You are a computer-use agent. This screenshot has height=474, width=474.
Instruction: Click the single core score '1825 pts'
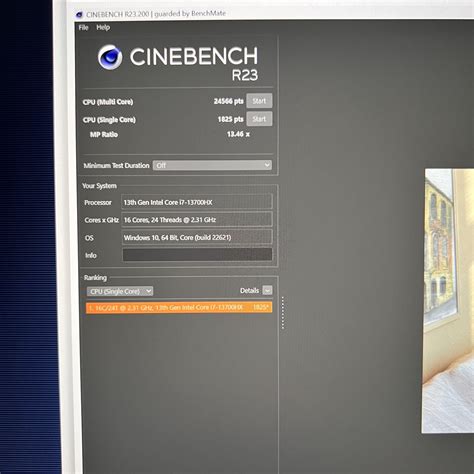230,119
